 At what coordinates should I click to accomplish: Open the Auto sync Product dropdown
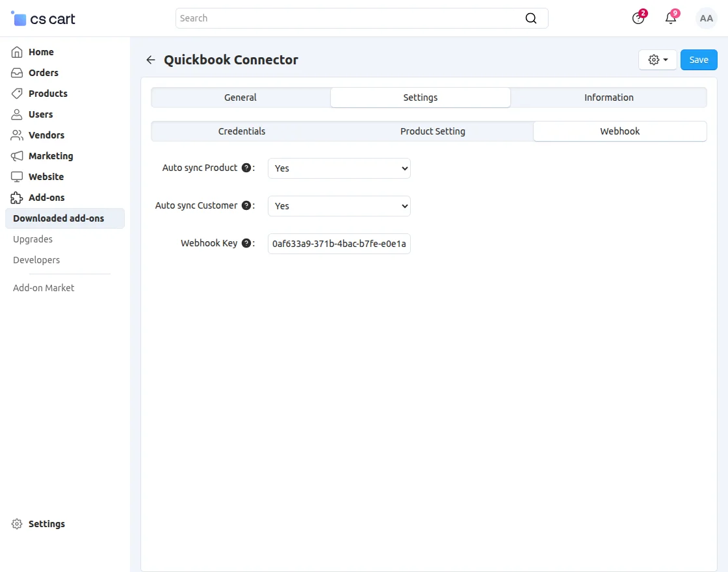(x=339, y=168)
